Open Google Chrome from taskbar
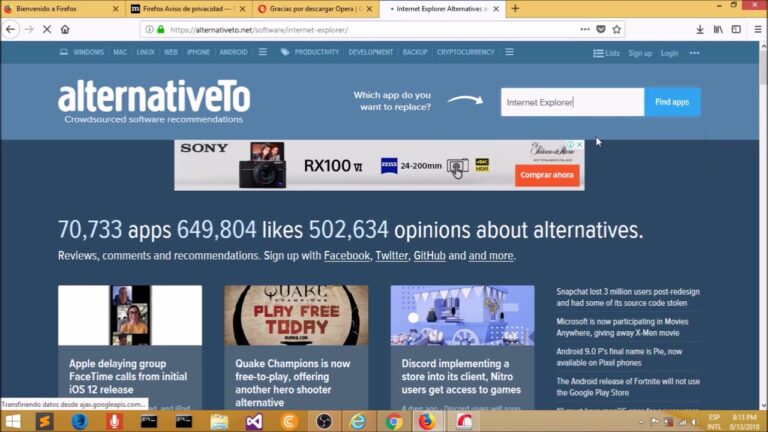Image resolution: width=768 pixels, height=432 pixels. coord(393,421)
